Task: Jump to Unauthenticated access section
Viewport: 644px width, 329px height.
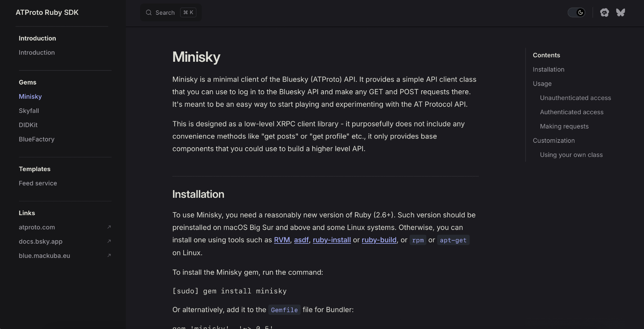Action: (x=575, y=98)
